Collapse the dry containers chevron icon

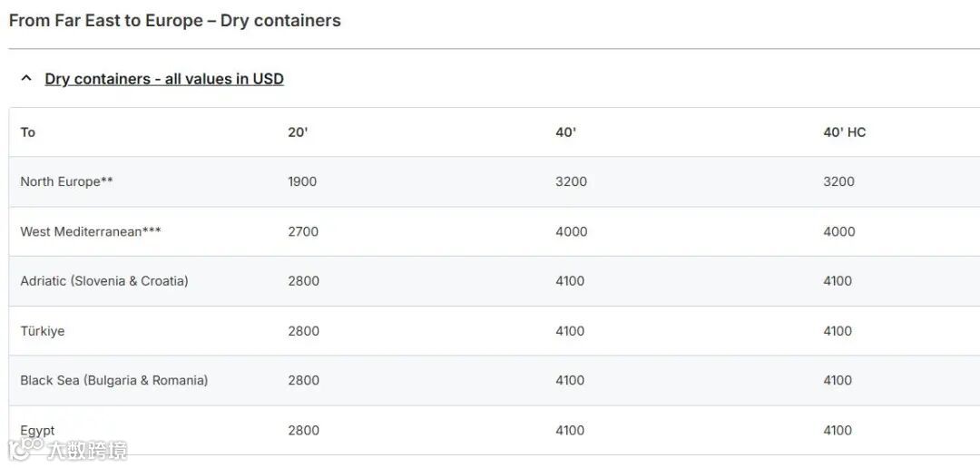(26, 79)
